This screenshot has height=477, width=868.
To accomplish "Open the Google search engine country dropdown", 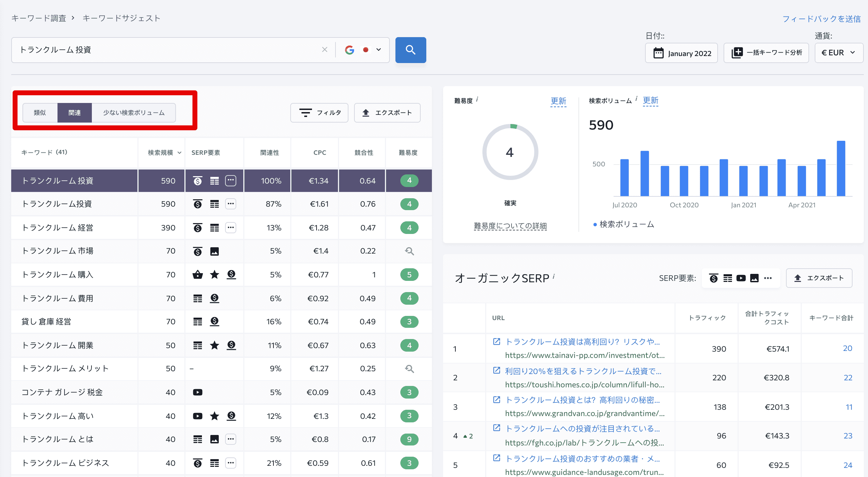I will pyautogui.click(x=363, y=50).
